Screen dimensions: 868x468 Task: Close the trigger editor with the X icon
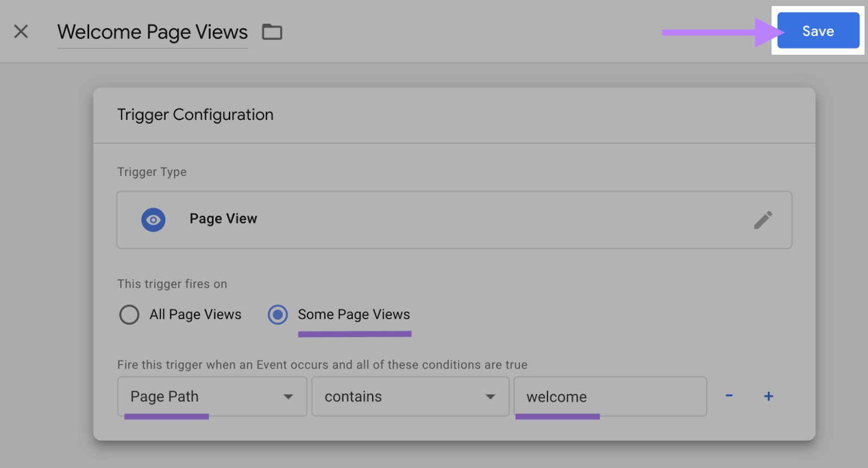pyautogui.click(x=21, y=31)
